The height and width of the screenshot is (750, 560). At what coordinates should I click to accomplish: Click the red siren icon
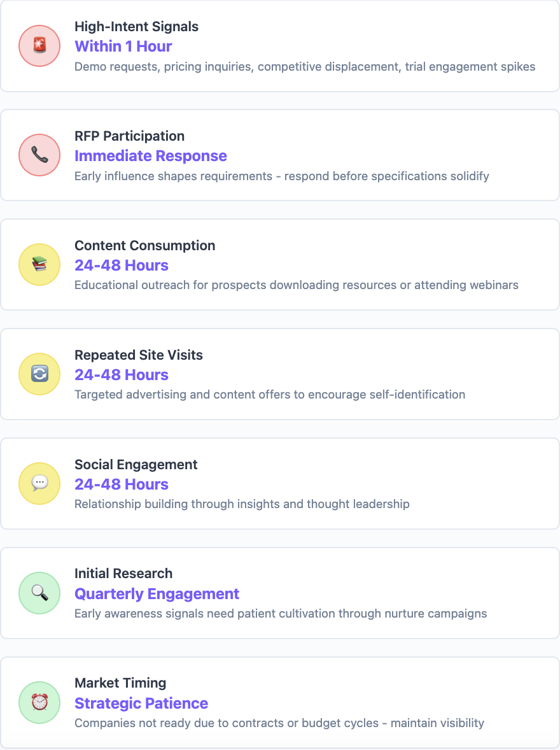tap(39, 46)
